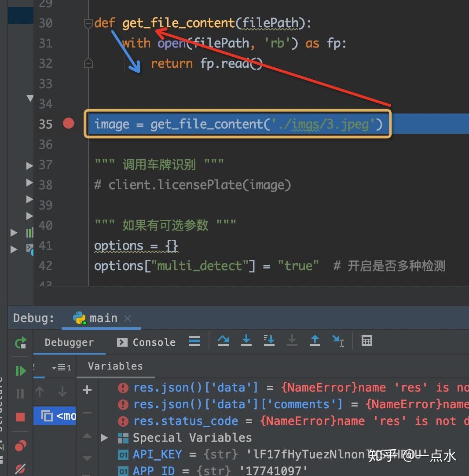This screenshot has height=476, width=469.
Task: Add a new watch with the plus button
Action: pyautogui.click(x=87, y=389)
